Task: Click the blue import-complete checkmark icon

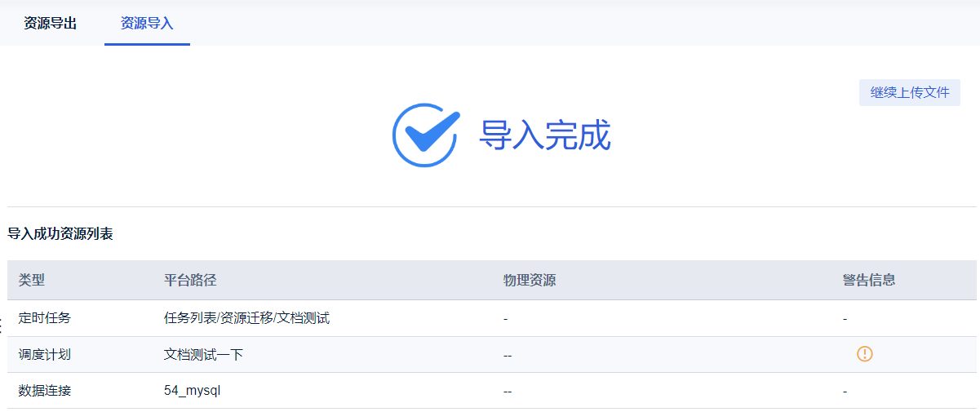Action: [x=425, y=135]
